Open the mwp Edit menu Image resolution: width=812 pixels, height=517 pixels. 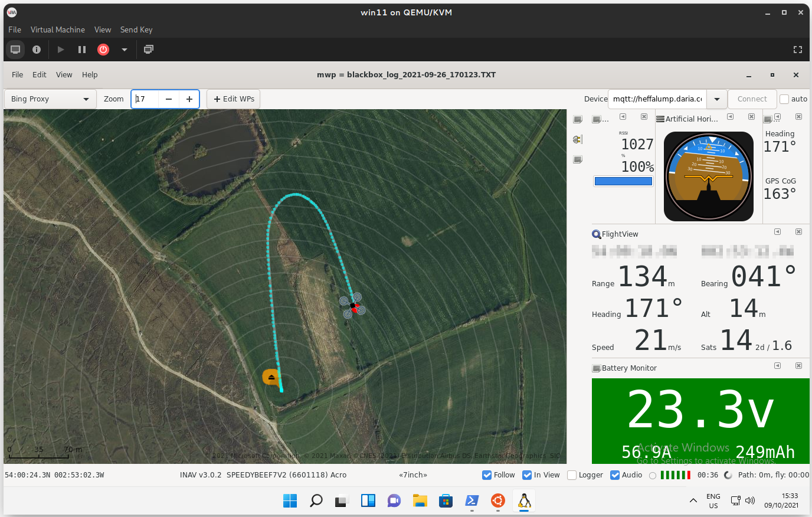(x=40, y=75)
